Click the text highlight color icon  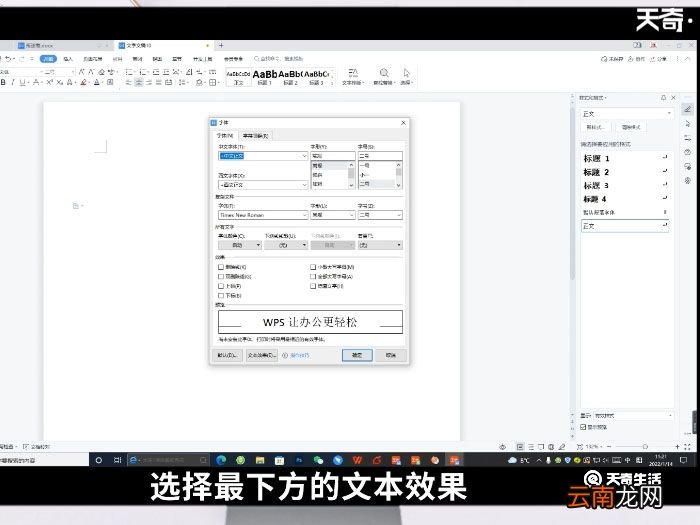click(83, 82)
